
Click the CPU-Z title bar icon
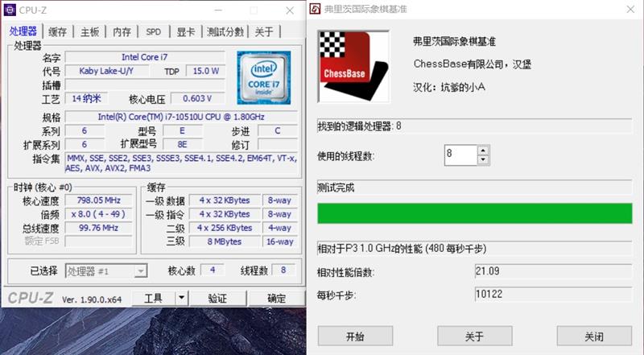tap(10, 10)
